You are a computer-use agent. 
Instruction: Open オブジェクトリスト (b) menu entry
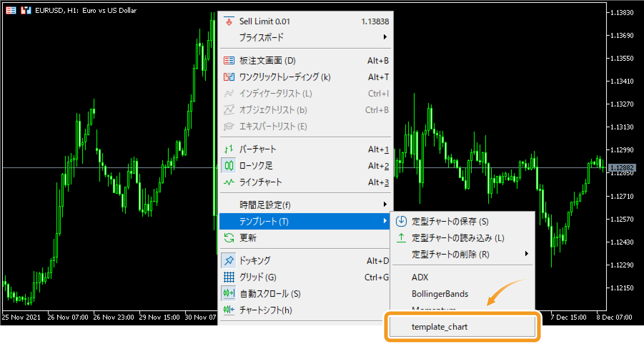pyautogui.click(x=305, y=110)
